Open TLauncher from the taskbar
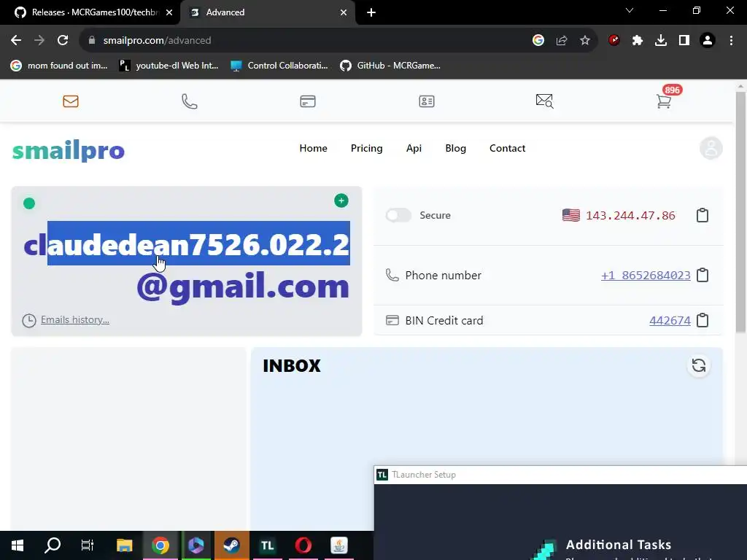Viewport: 747px width, 560px height. [267, 545]
